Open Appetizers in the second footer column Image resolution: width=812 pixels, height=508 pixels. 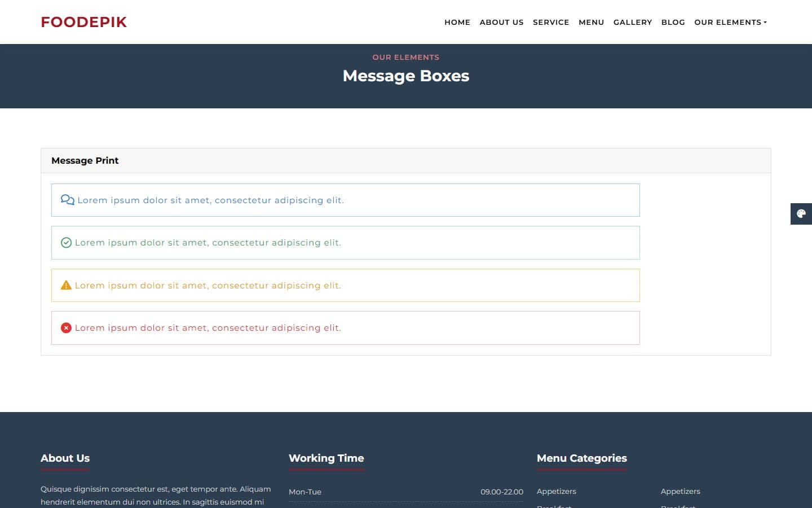pyautogui.click(x=681, y=492)
